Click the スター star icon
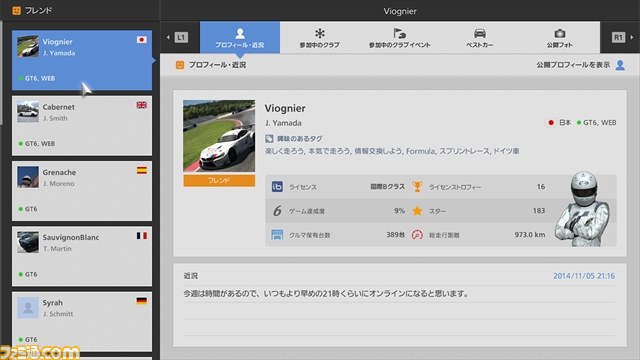Screen dimensions: 640x360 point(417,211)
